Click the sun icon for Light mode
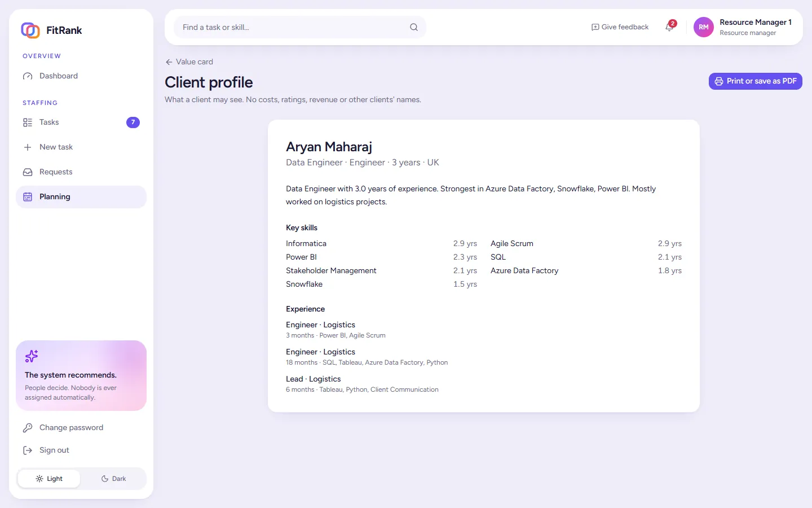This screenshot has width=812, height=508. point(39,479)
